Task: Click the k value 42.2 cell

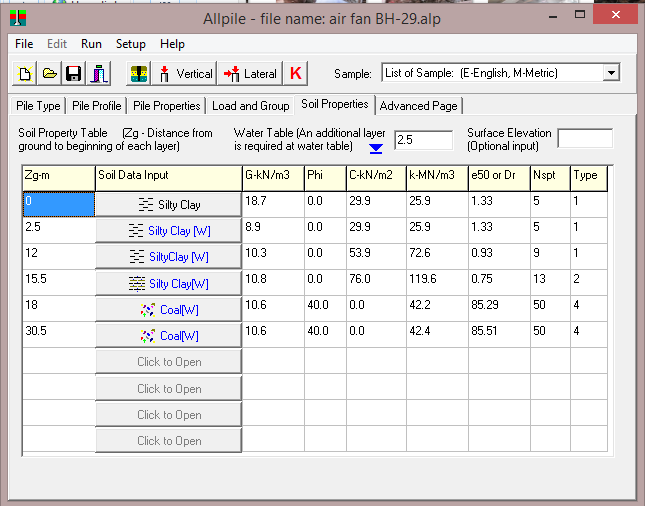Action: point(437,309)
